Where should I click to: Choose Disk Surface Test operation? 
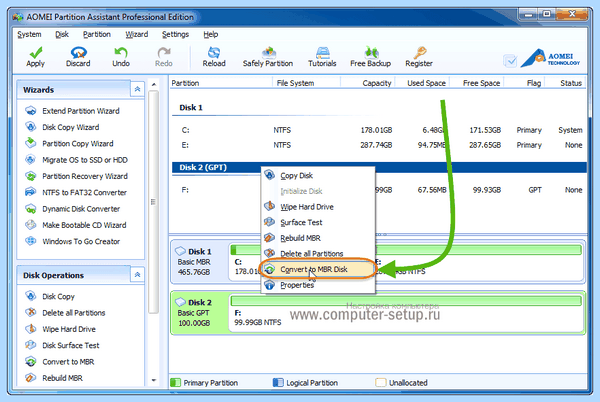pyautogui.click(x=62, y=345)
